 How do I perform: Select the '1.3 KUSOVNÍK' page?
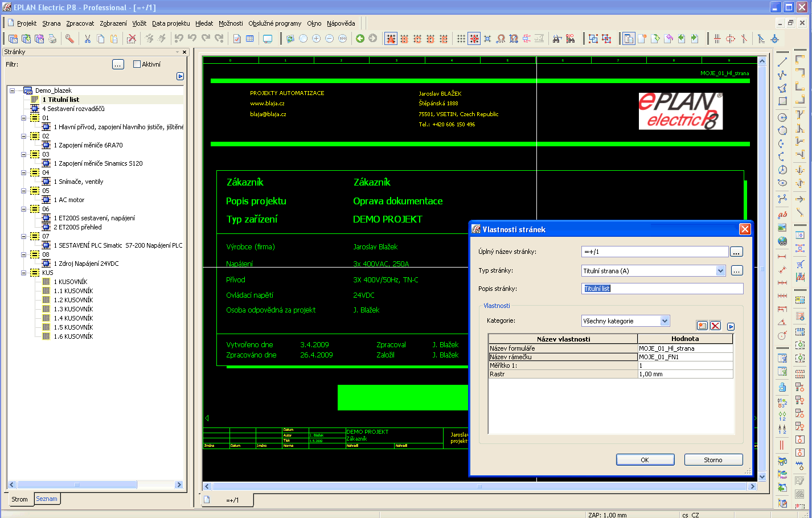coord(73,309)
